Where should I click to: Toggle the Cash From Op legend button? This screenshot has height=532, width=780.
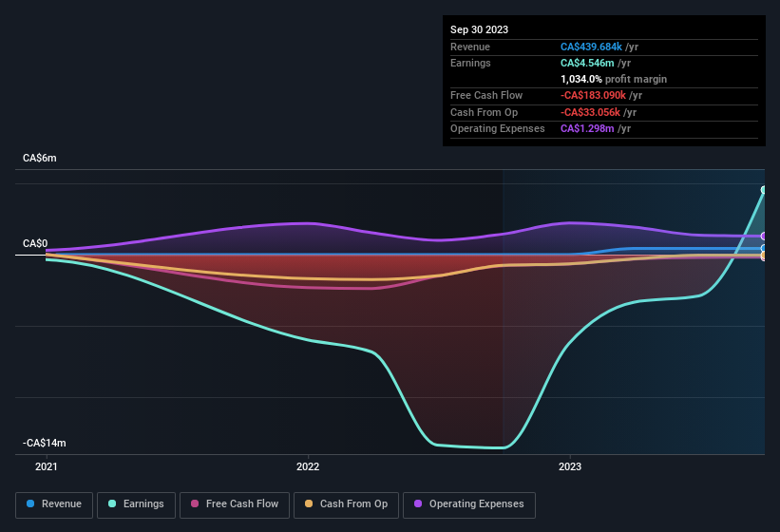pos(346,505)
